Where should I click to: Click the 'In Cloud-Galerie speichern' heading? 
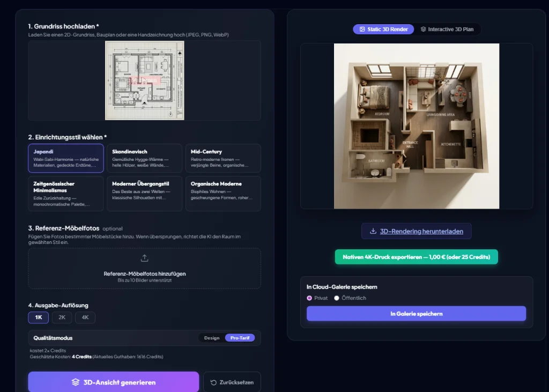coord(342,287)
